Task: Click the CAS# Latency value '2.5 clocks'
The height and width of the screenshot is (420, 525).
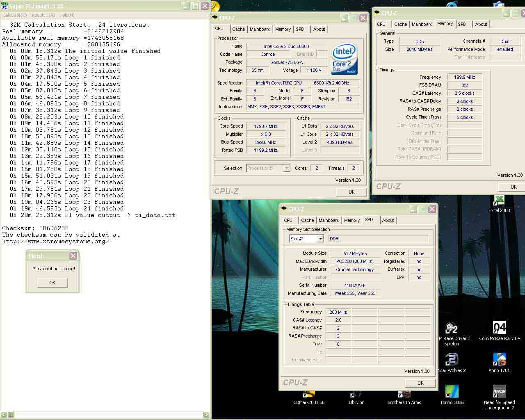Action: [x=465, y=93]
